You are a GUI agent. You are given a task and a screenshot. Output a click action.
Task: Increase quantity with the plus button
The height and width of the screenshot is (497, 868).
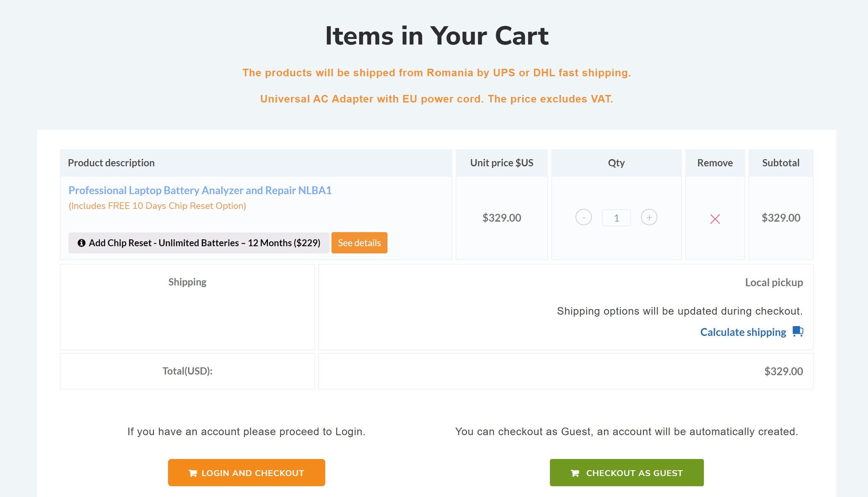pos(649,217)
